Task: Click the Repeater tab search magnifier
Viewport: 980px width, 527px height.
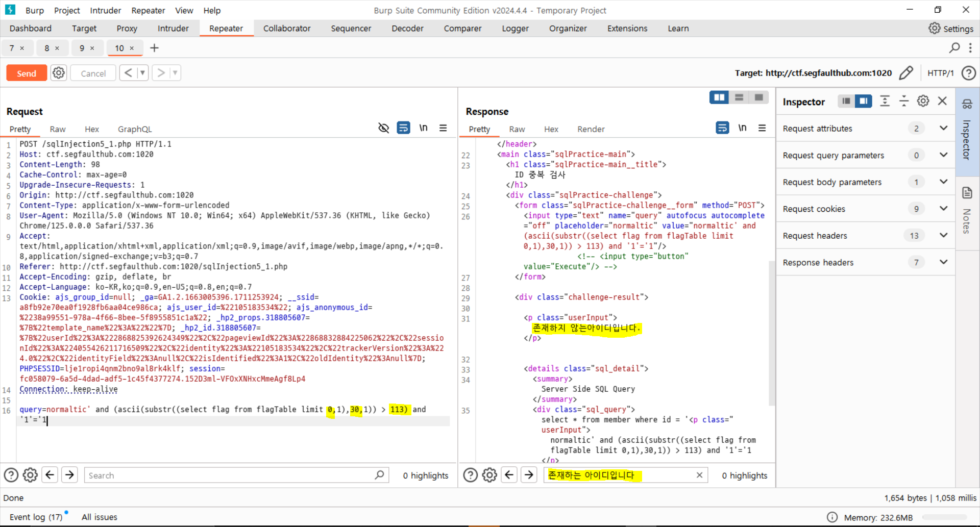Action: point(954,48)
